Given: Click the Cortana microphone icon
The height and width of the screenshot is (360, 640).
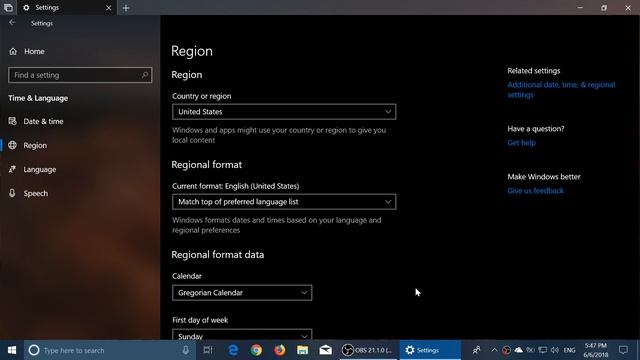Looking at the screenshot, I should 186,350.
